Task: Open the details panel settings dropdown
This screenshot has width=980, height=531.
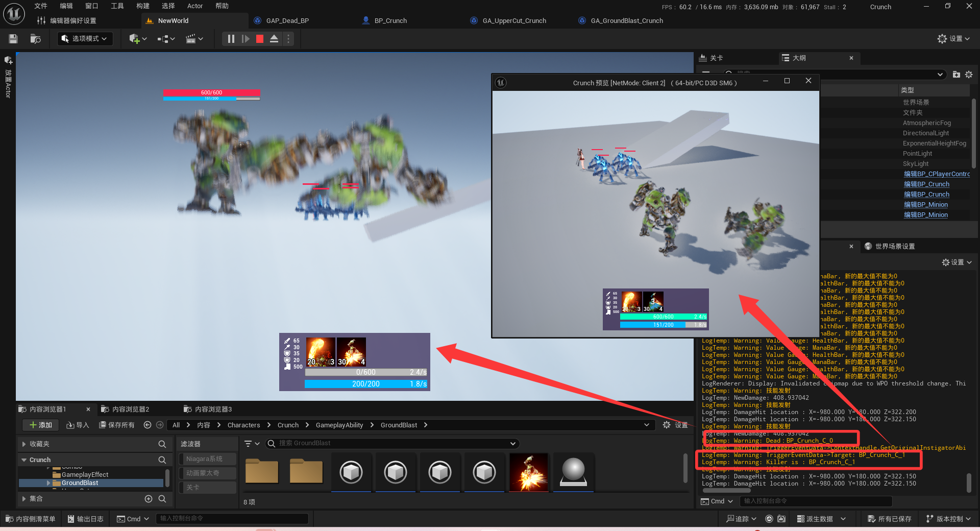Action: click(x=957, y=262)
